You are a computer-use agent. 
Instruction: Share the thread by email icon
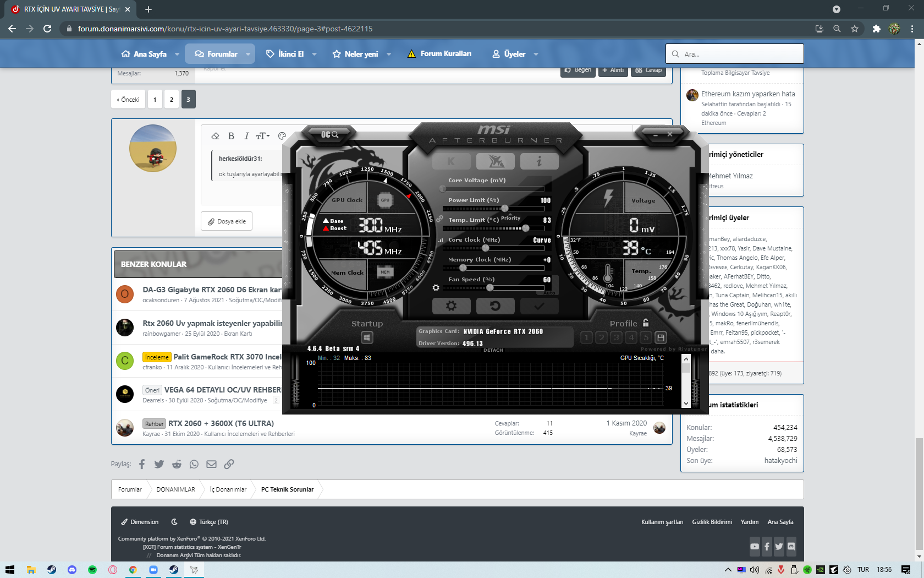tap(211, 464)
